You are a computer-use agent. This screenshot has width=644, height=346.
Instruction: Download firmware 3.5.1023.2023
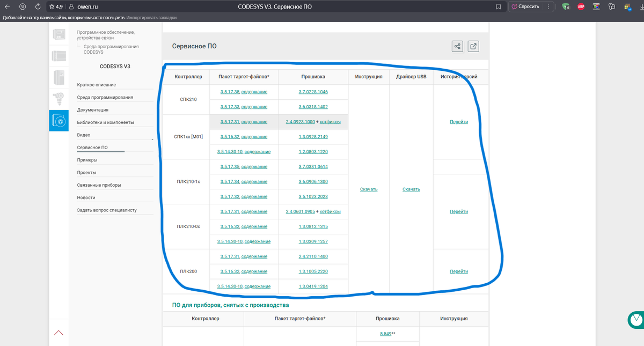click(313, 197)
